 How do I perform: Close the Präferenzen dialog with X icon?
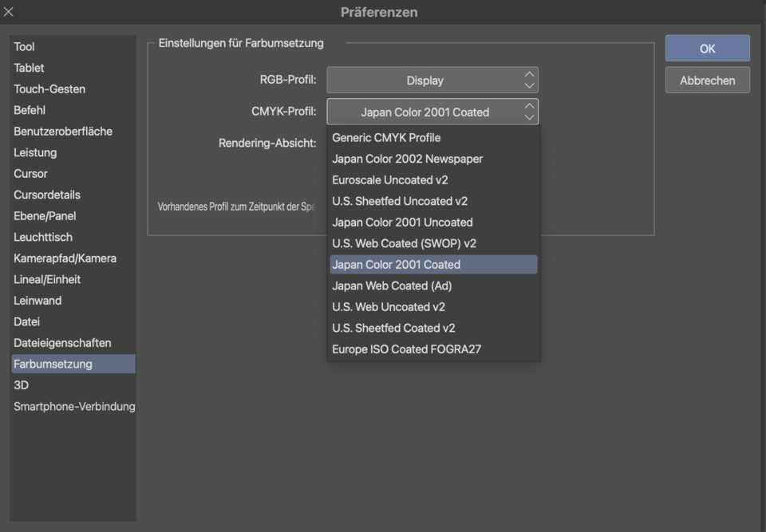tap(9, 12)
